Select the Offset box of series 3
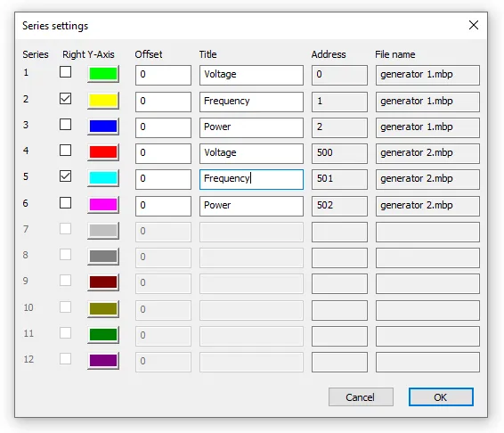Image resolution: width=504 pixels, height=433 pixels. (163, 127)
